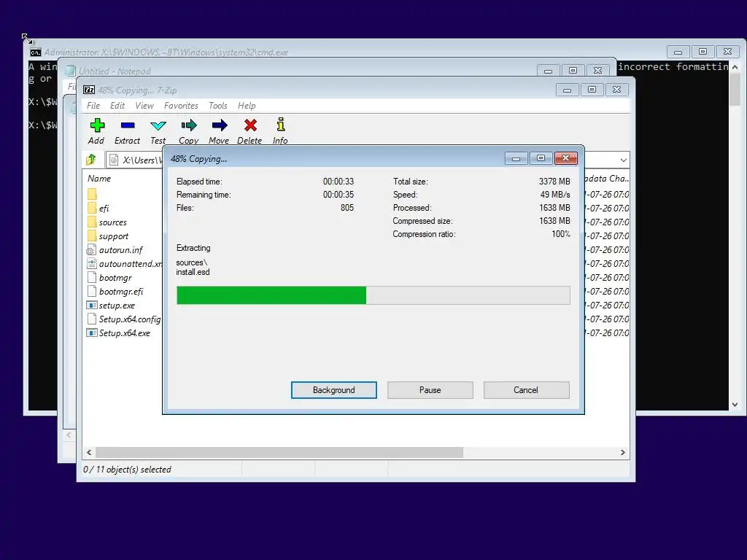Click the Extract toolbar icon
The image size is (747, 560).
click(x=128, y=125)
